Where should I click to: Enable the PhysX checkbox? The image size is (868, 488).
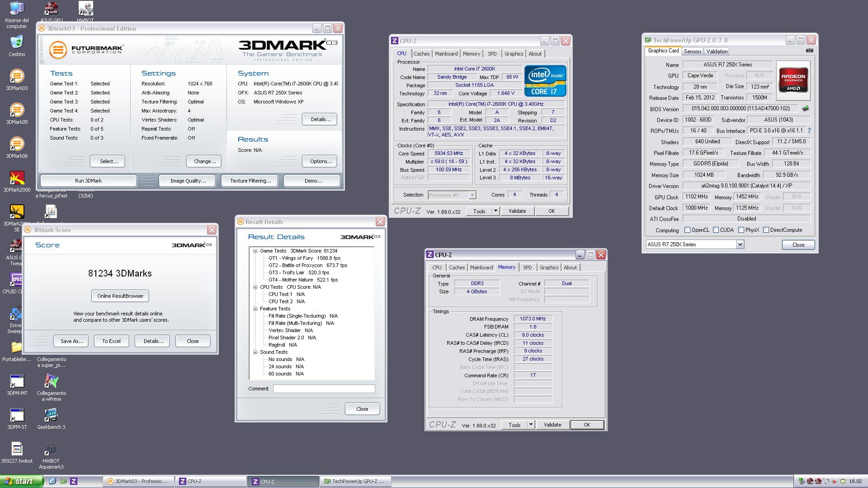(x=741, y=230)
